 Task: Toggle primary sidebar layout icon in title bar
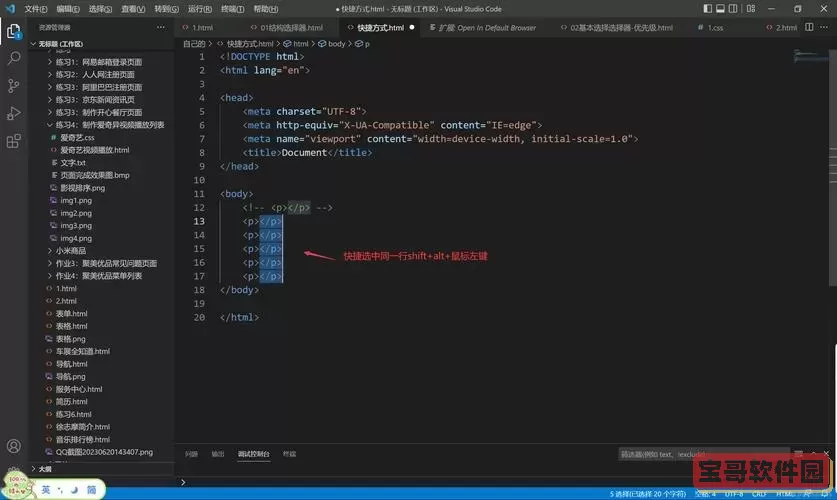[x=707, y=9]
